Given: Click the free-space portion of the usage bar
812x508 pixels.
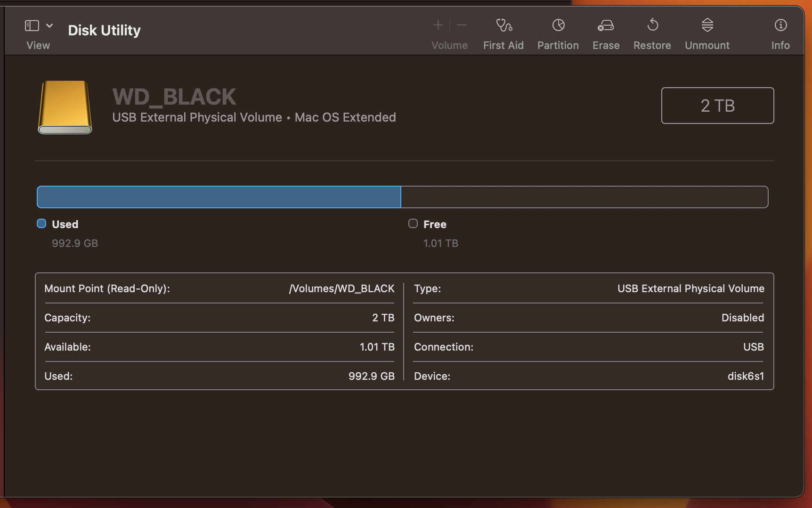Looking at the screenshot, I should [x=585, y=197].
